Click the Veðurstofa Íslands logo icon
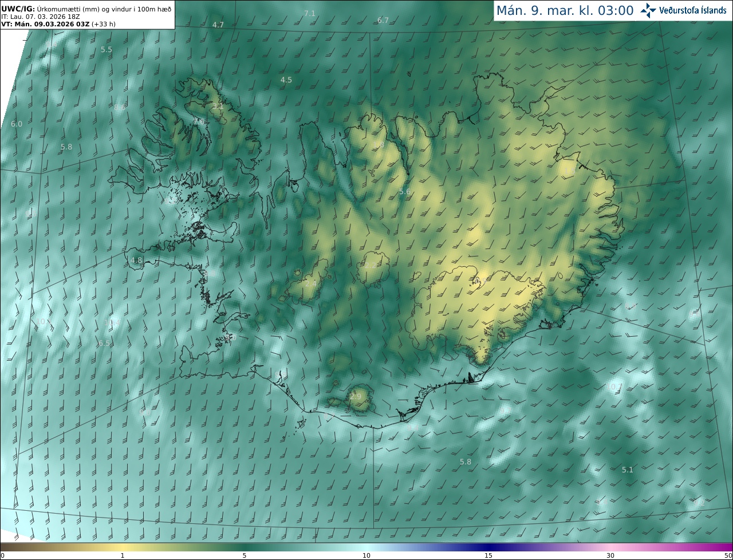This screenshot has height=560, width=733. tap(648, 10)
